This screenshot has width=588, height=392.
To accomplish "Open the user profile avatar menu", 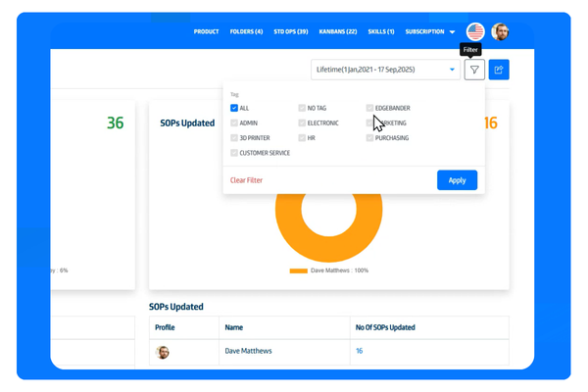I will [x=500, y=32].
